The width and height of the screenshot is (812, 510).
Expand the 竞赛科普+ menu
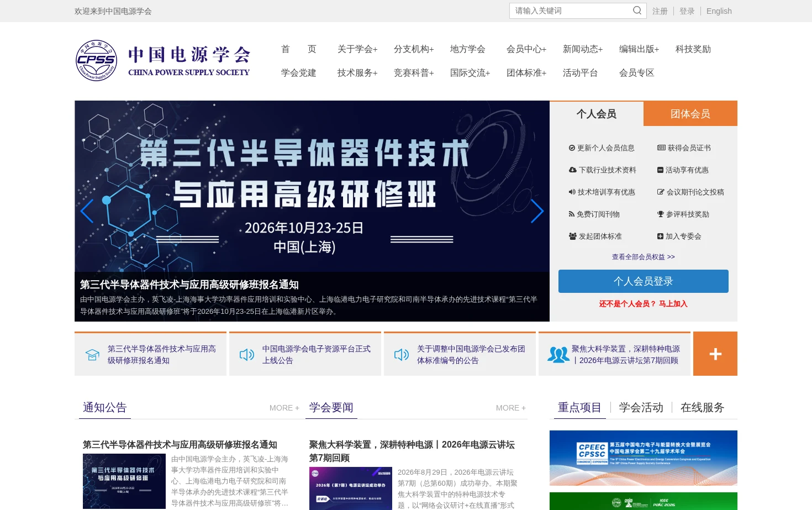click(414, 73)
